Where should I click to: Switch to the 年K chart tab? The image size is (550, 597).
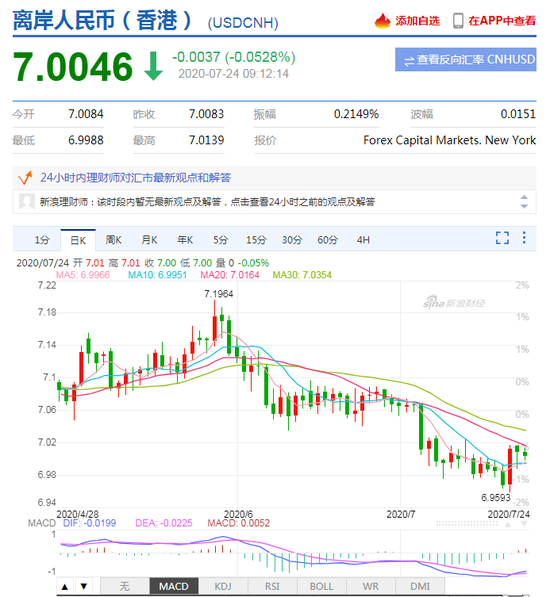click(x=185, y=240)
